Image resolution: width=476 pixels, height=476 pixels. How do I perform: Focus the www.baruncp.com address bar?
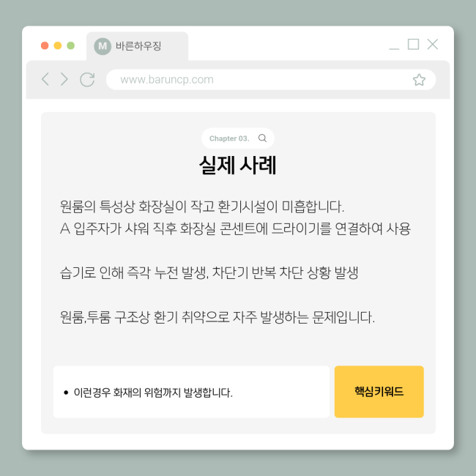point(271,80)
